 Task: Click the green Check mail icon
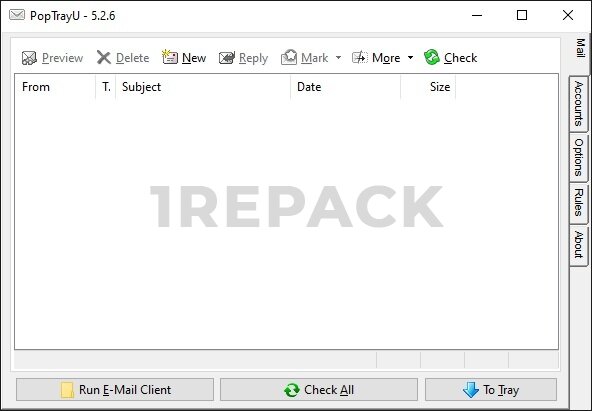[432, 57]
